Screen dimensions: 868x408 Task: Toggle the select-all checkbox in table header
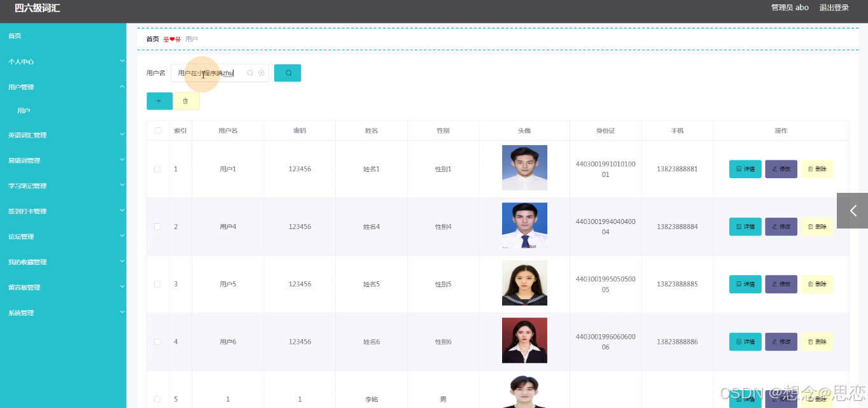158,130
